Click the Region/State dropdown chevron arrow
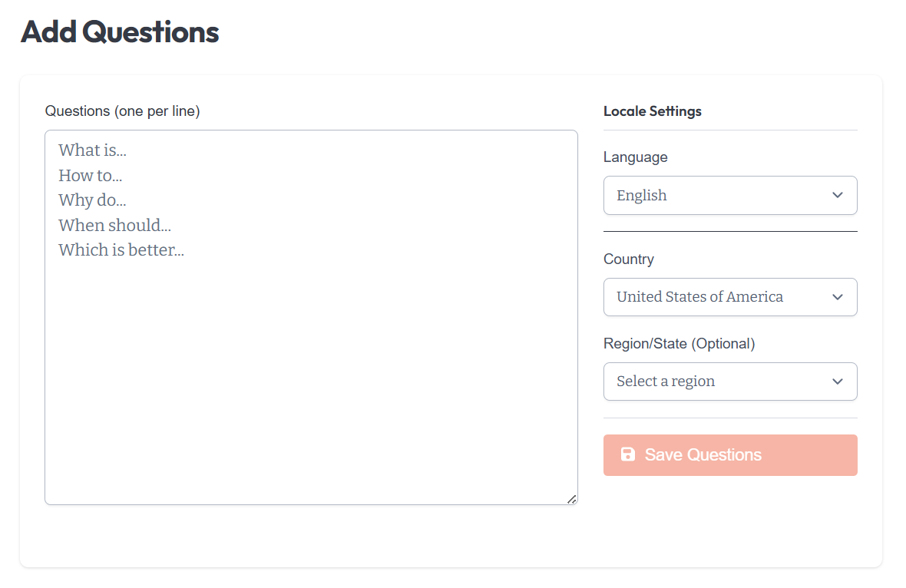Viewport: 906px width, 588px height. click(x=838, y=382)
